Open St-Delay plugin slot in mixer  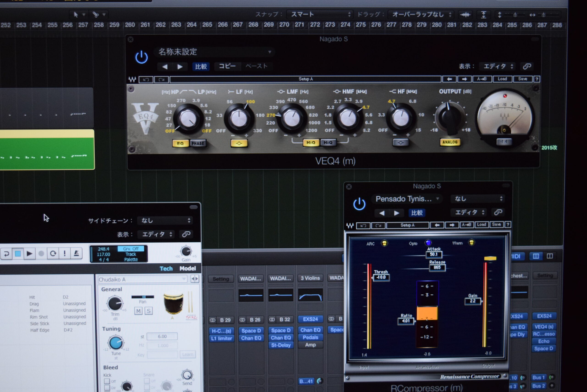click(x=281, y=345)
